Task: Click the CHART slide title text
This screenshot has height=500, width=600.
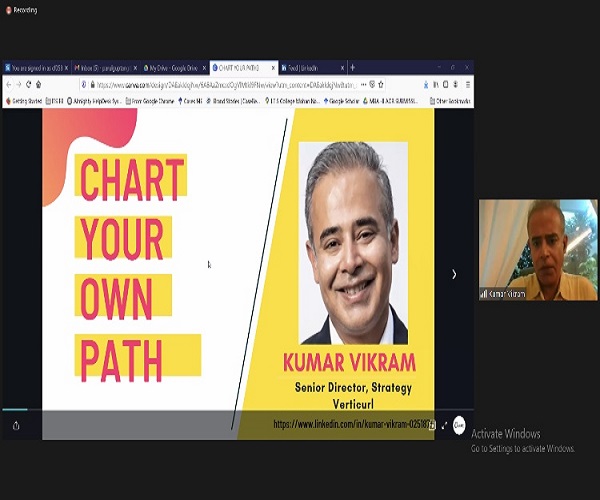Action: point(132,180)
